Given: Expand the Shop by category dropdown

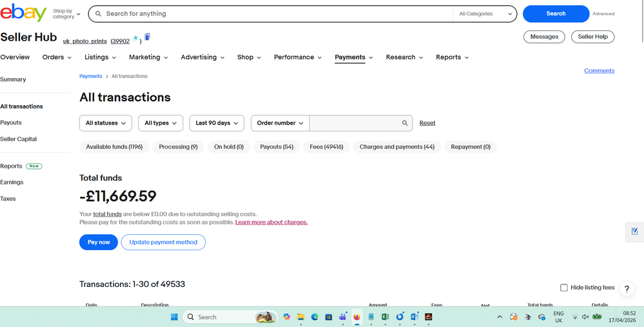Looking at the screenshot, I should click(x=66, y=14).
